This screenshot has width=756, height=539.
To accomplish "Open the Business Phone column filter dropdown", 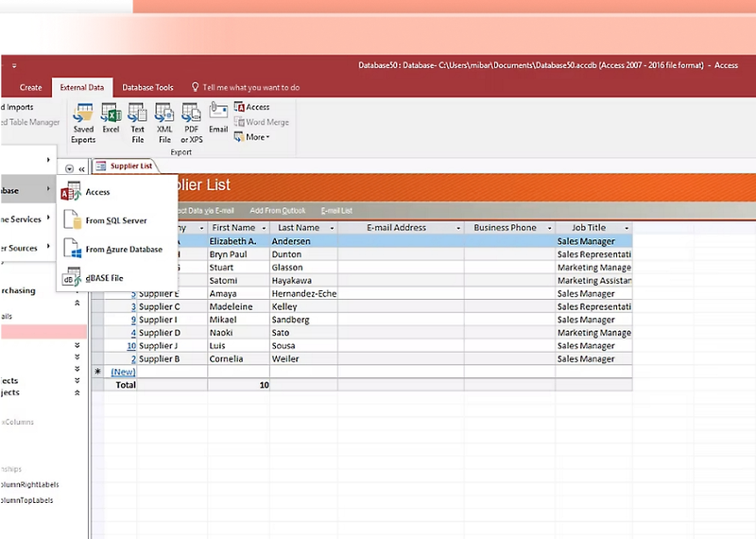I will click(549, 228).
